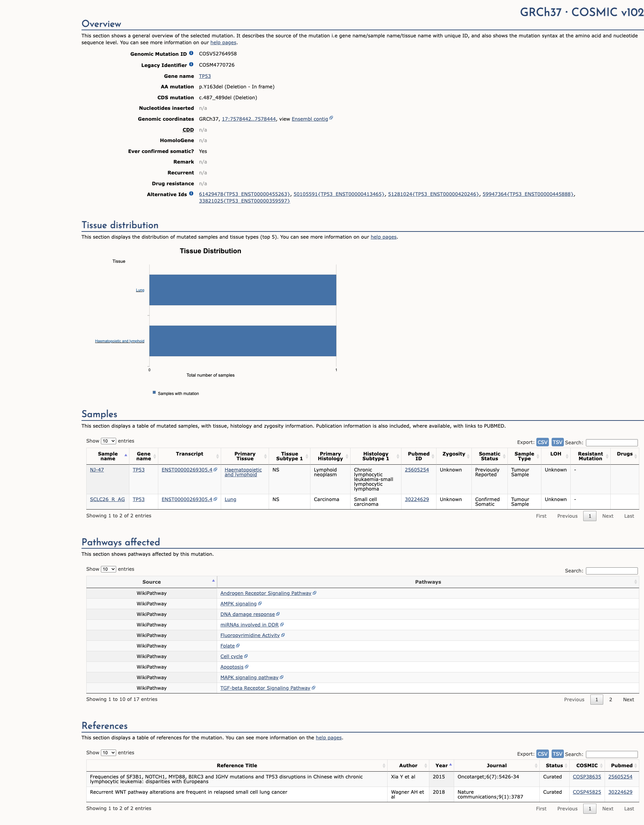Open alternative ID 61429478 link
The image size is (644, 825).
[245, 194]
